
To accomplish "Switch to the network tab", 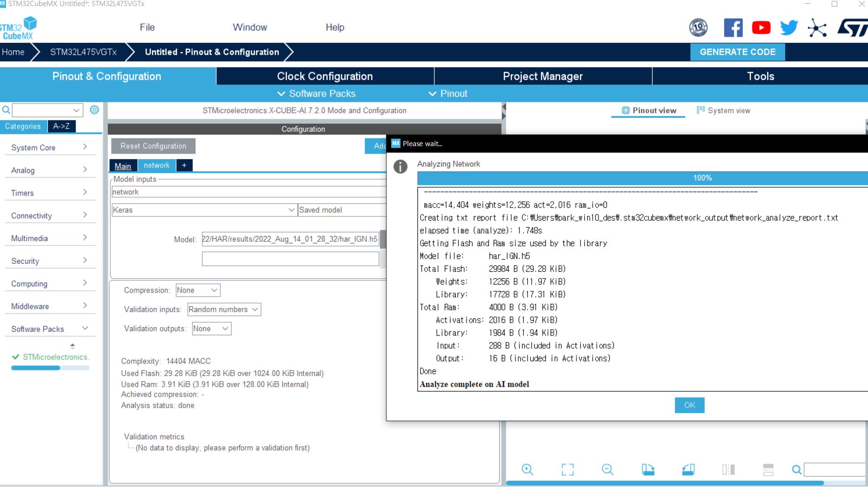I will (x=156, y=165).
